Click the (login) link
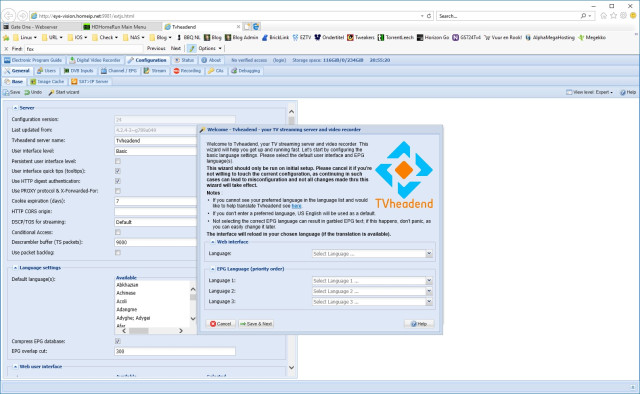640x394 pixels. pos(280,60)
